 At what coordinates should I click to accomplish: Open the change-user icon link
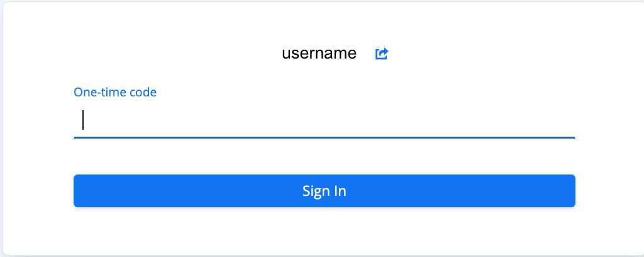point(382,54)
